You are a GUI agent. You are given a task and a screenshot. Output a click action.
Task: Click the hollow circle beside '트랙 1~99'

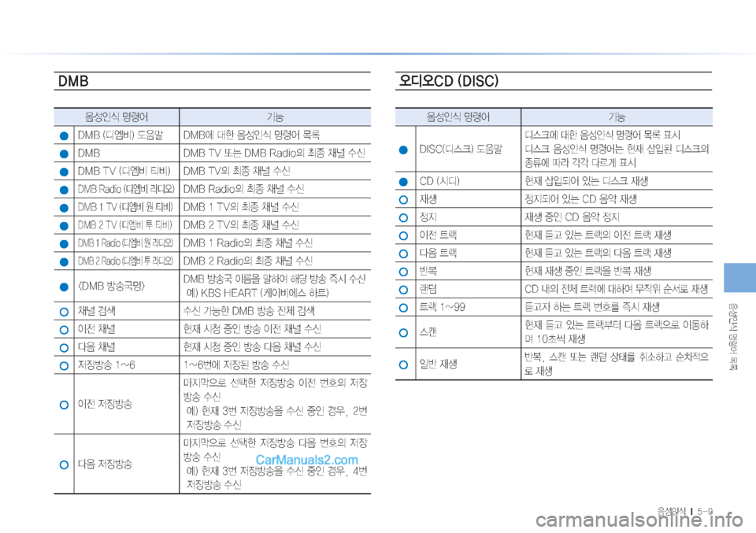coord(403,308)
